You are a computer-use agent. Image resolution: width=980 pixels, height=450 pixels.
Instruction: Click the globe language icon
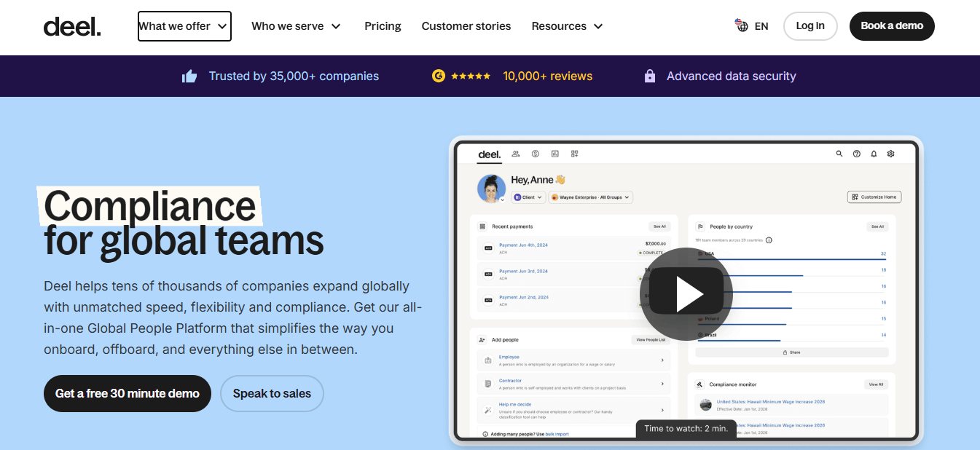[x=741, y=25]
